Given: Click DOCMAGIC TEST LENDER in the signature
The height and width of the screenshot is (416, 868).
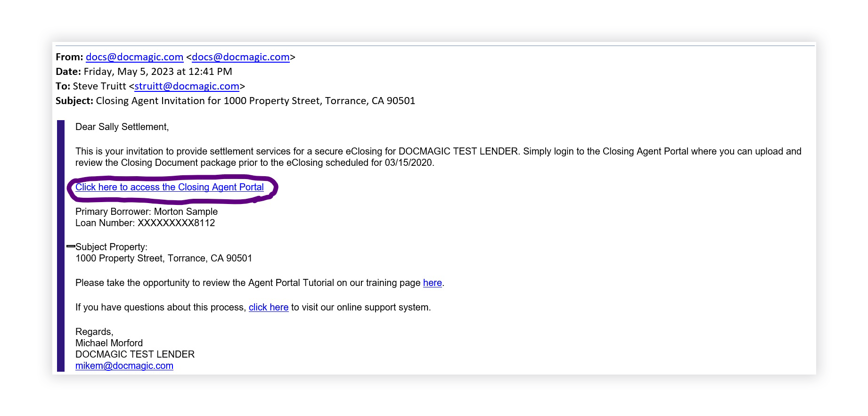Looking at the screenshot, I should point(135,354).
